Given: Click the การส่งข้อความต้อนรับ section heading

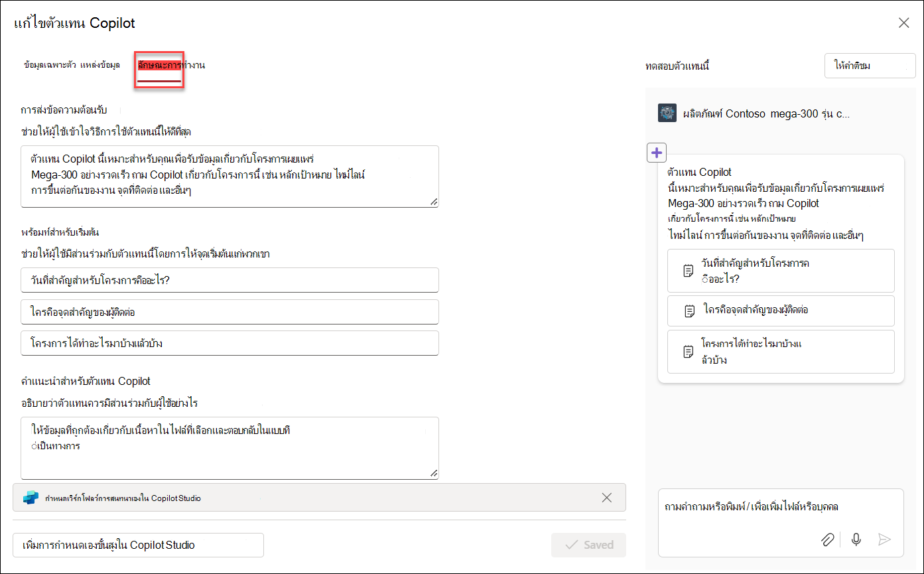Looking at the screenshot, I should tap(64, 110).
